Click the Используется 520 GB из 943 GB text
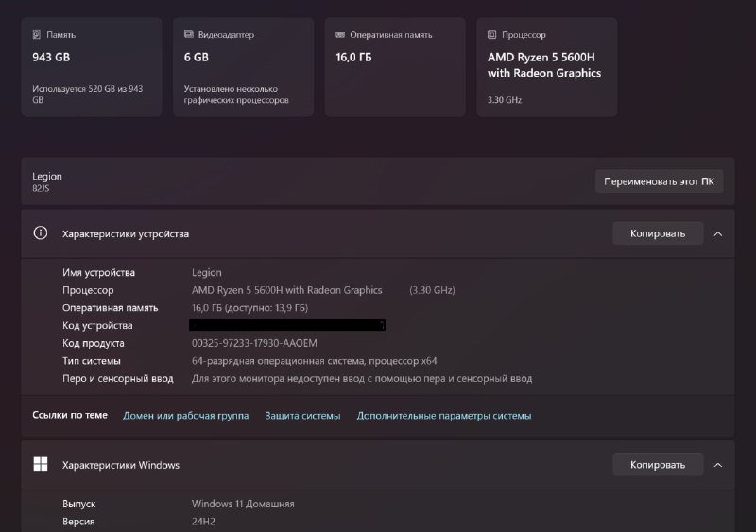The width and height of the screenshot is (756, 532). point(87,94)
